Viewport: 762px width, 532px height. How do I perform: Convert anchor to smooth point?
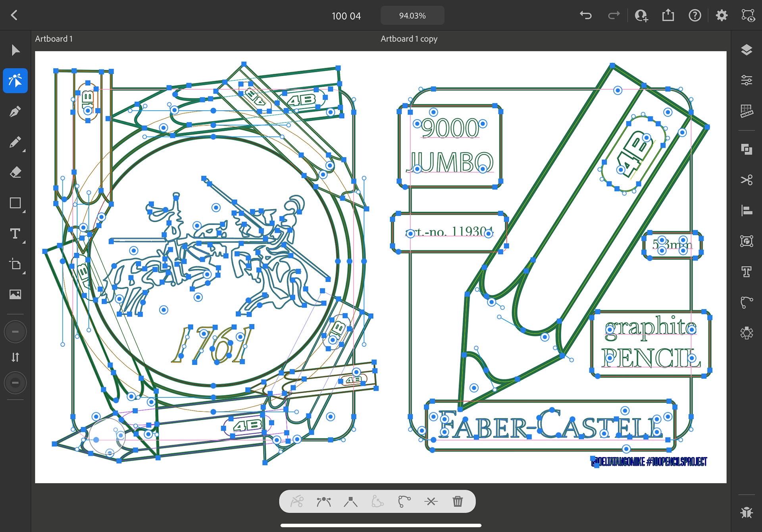tap(323, 501)
